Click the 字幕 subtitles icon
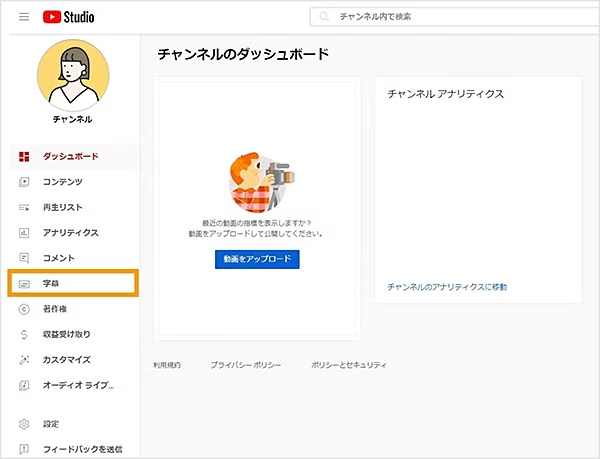The image size is (600, 459). (24, 284)
